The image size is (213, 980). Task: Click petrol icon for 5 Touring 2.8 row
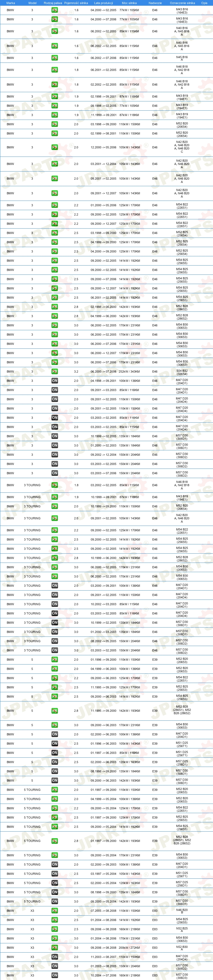tap(54, 841)
